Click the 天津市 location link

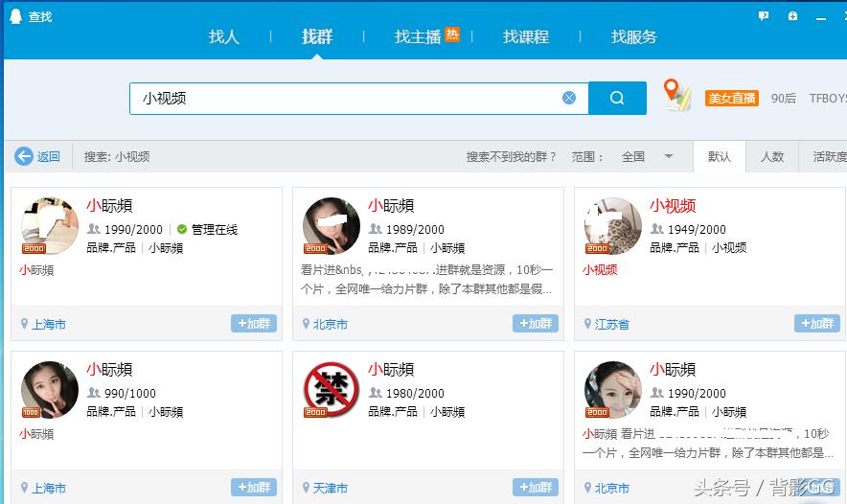pos(330,488)
